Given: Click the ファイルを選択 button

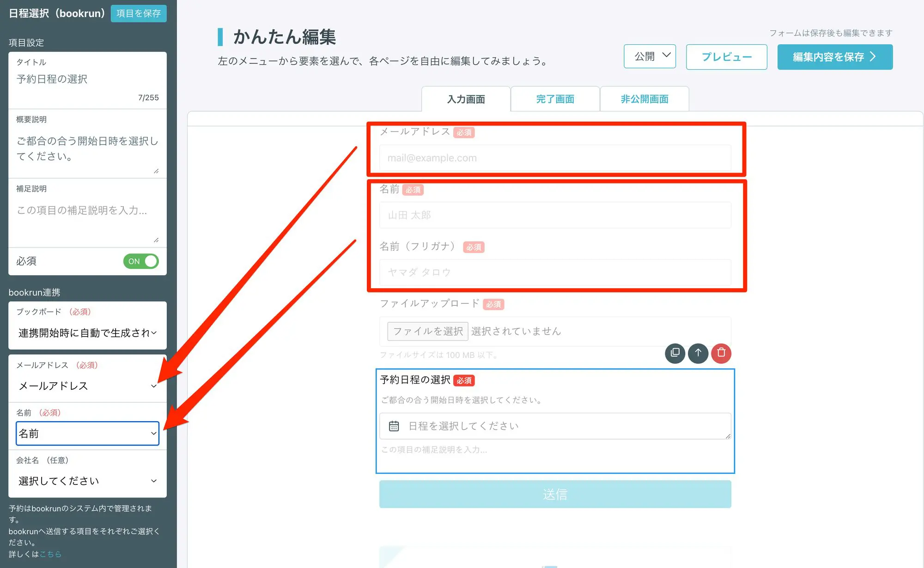Looking at the screenshot, I should (x=428, y=331).
